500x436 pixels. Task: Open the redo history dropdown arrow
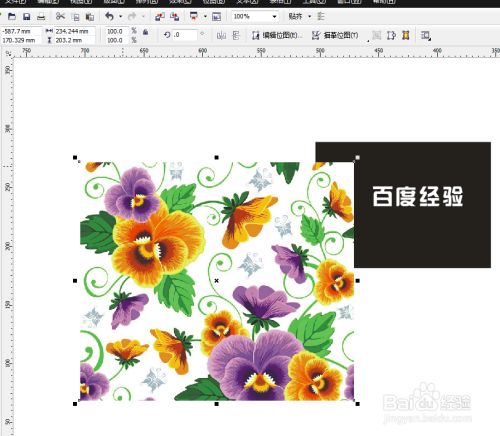143,16
